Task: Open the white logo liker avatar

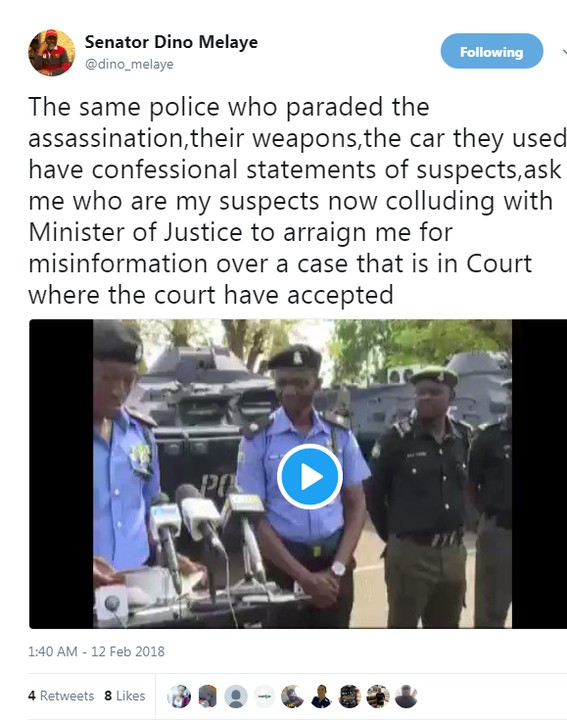Action: 264,696
